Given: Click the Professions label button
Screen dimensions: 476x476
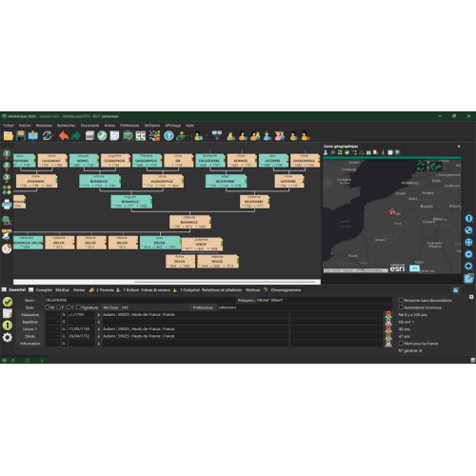Looking at the screenshot, I should coord(203,307).
